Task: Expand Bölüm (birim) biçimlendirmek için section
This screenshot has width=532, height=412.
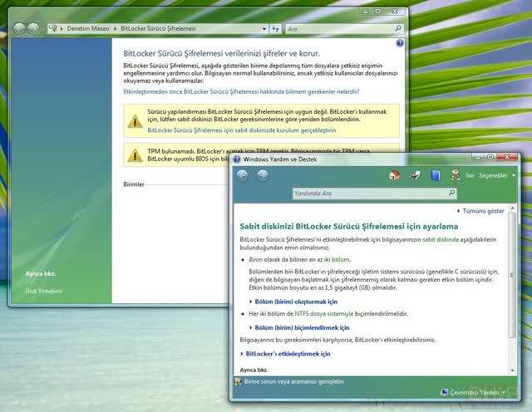Action: tap(302, 327)
